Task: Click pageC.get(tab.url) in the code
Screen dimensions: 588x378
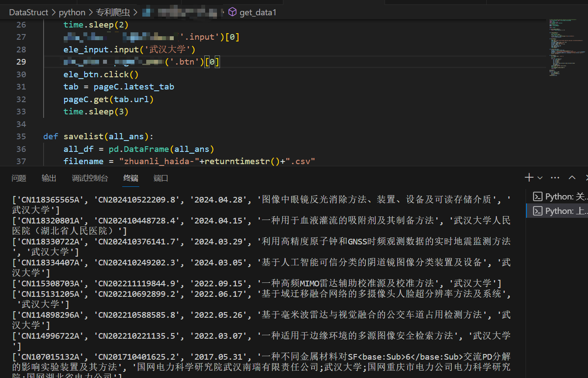Action: click(109, 99)
